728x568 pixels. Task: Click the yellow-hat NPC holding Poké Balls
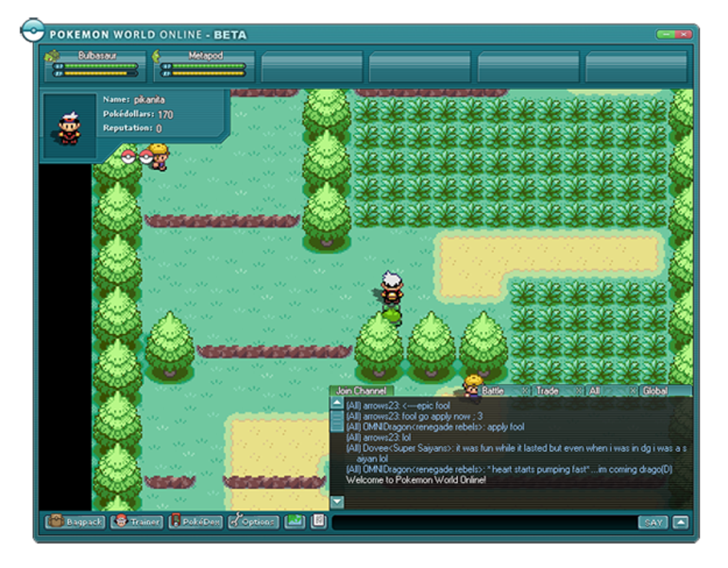(x=159, y=157)
